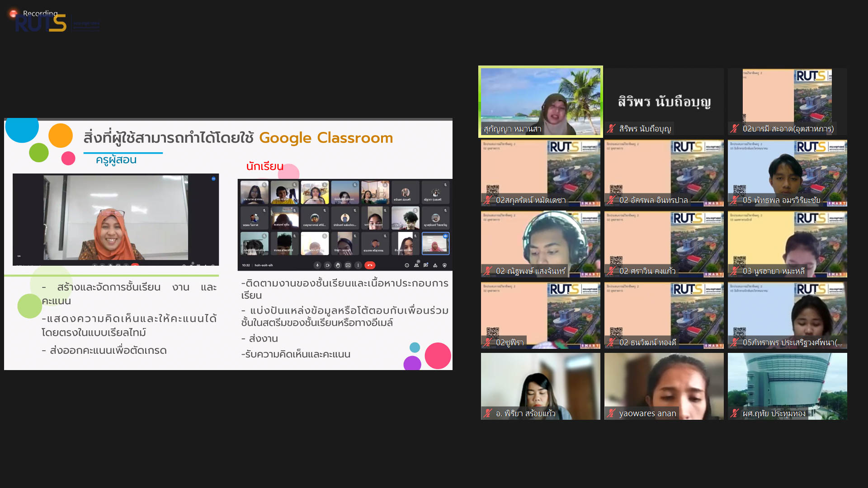Image resolution: width=868 pixels, height=488 pixels.
Task: Click muted mic icon on สิริพร นับถือบุญ tile
Action: [611, 129]
